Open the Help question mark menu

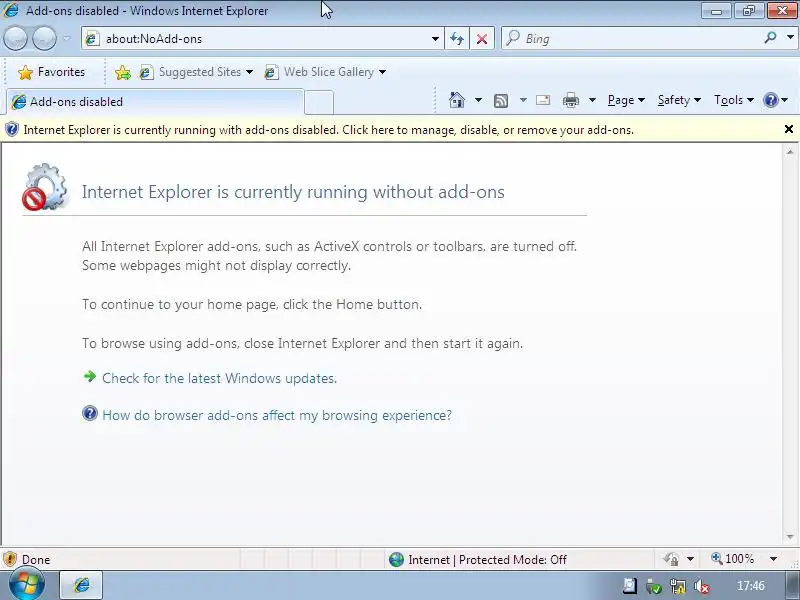tap(775, 100)
